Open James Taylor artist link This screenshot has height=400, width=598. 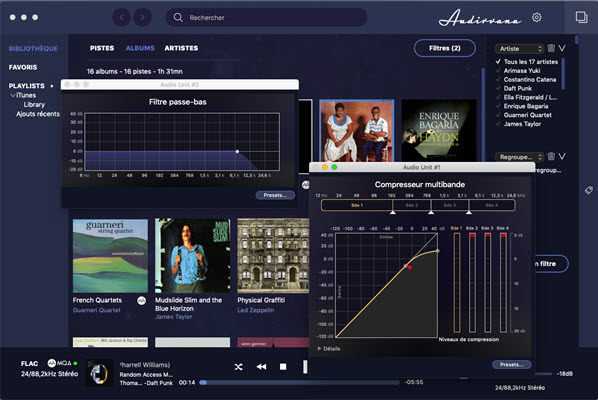point(174,316)
